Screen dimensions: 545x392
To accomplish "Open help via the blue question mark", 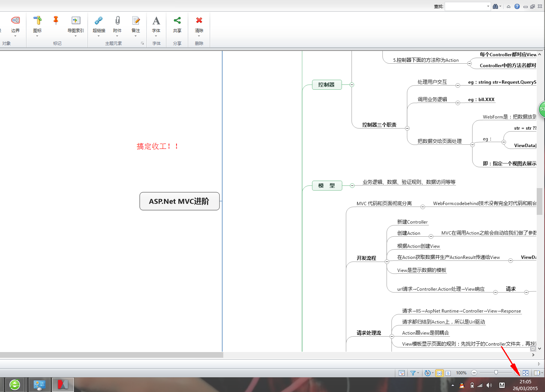I will click(517, 6).
